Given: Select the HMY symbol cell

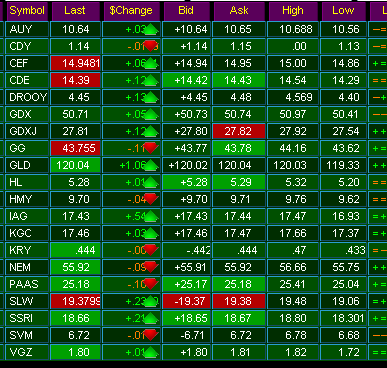Looking at the screenshot, I should (27, 199).
